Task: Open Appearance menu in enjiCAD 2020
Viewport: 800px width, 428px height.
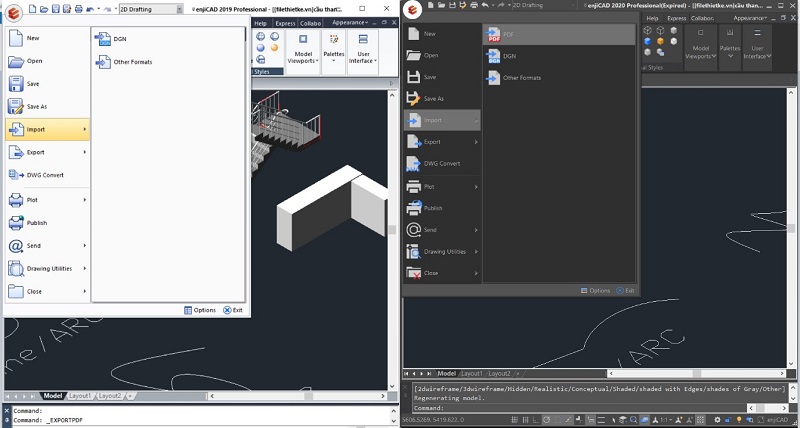Action: pos(751,18)
